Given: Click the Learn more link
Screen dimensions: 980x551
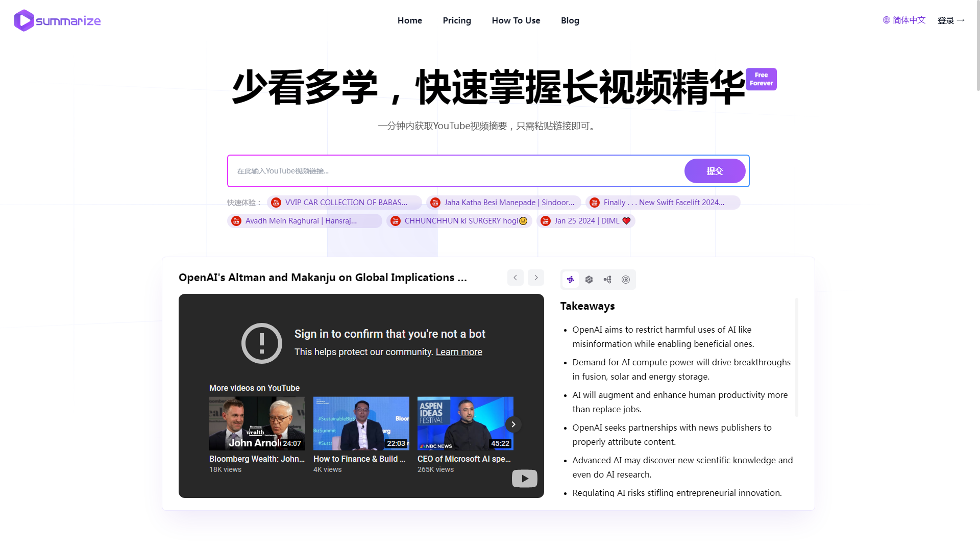Looking at the screenshot, I should click(459, 352).
